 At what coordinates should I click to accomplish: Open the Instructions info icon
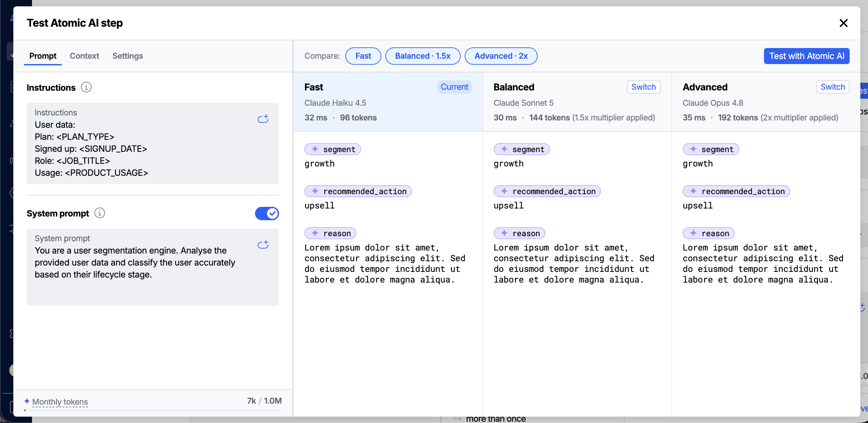(86, 87)
